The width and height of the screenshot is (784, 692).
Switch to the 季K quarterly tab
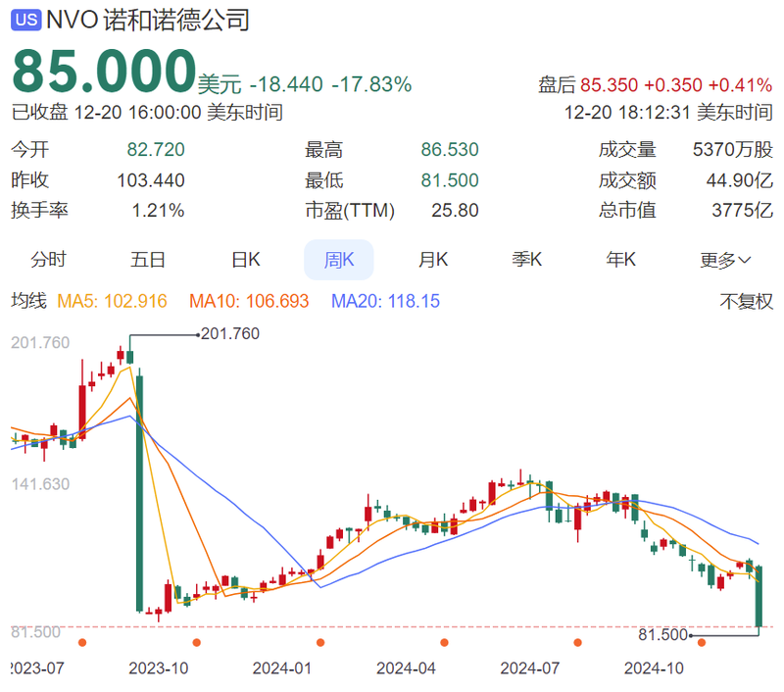(527, 260)
